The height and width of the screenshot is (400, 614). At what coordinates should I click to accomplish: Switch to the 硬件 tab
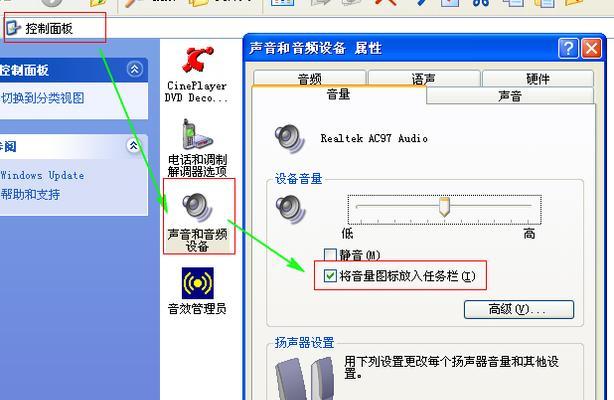[x=537, y=78]
